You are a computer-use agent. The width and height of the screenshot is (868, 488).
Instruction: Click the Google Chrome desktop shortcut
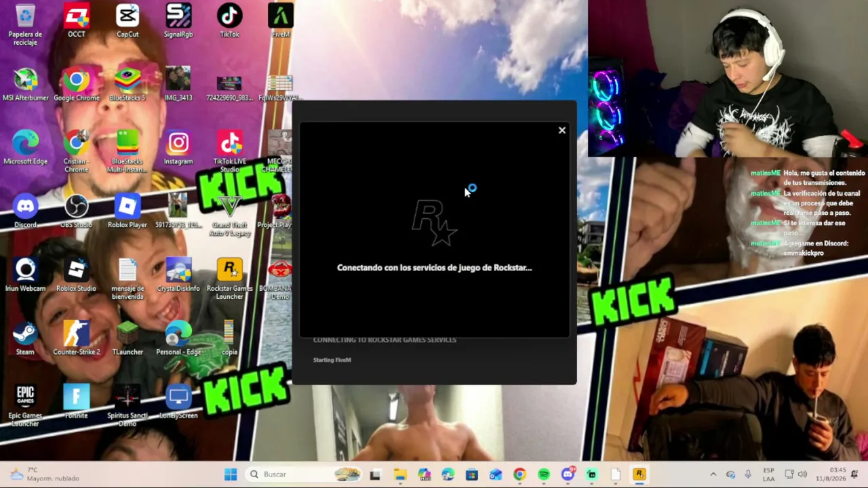pyautogui.click(x=76, y=84)
